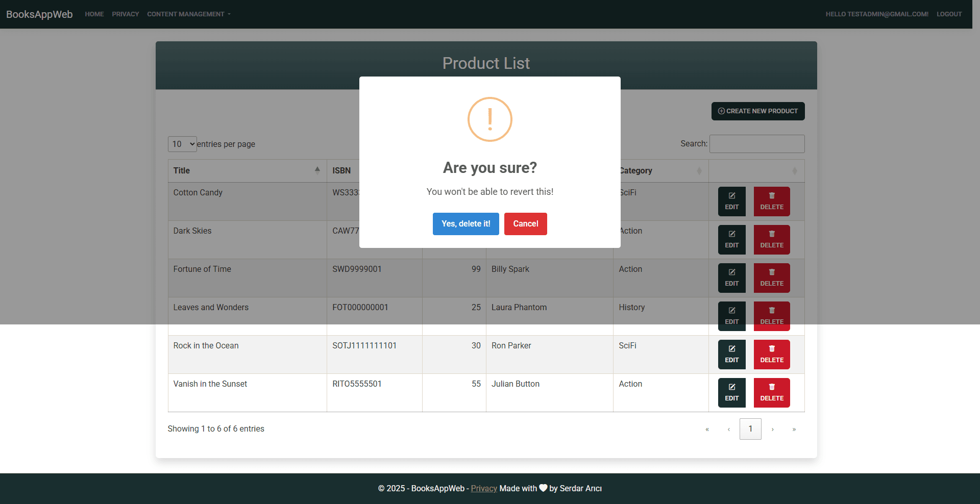
Task: Expand the Content Management dropdown menu
Action: coord(189,14)
